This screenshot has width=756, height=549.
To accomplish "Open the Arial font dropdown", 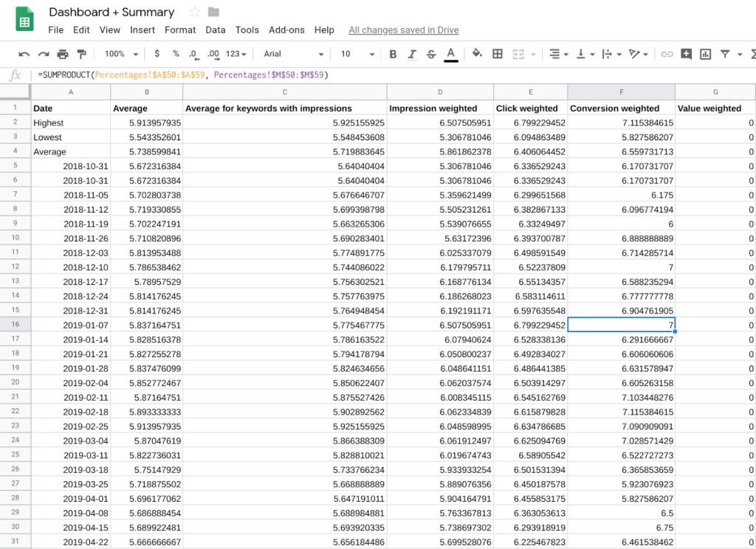I will point(293,54).
